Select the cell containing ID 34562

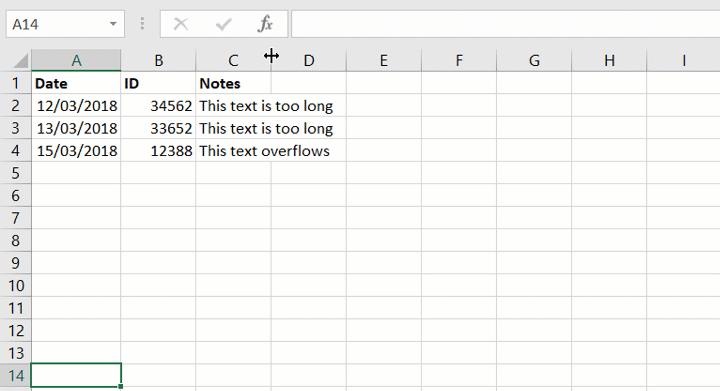pos(158,106)
